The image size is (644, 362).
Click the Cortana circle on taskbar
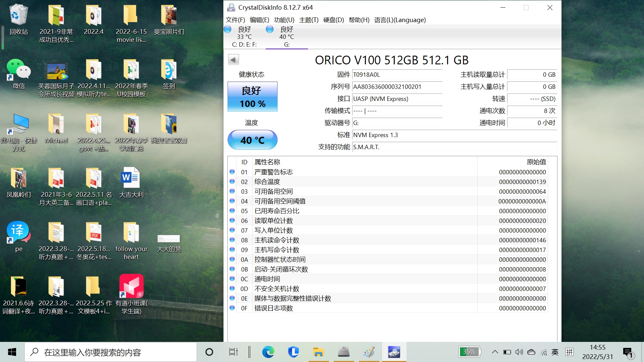pos(209,352)
